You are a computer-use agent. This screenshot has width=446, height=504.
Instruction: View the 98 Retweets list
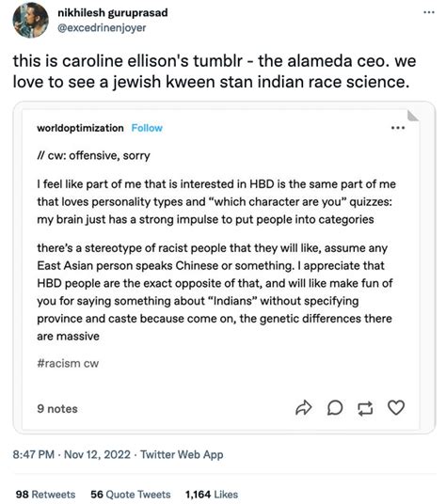(45, 494)
